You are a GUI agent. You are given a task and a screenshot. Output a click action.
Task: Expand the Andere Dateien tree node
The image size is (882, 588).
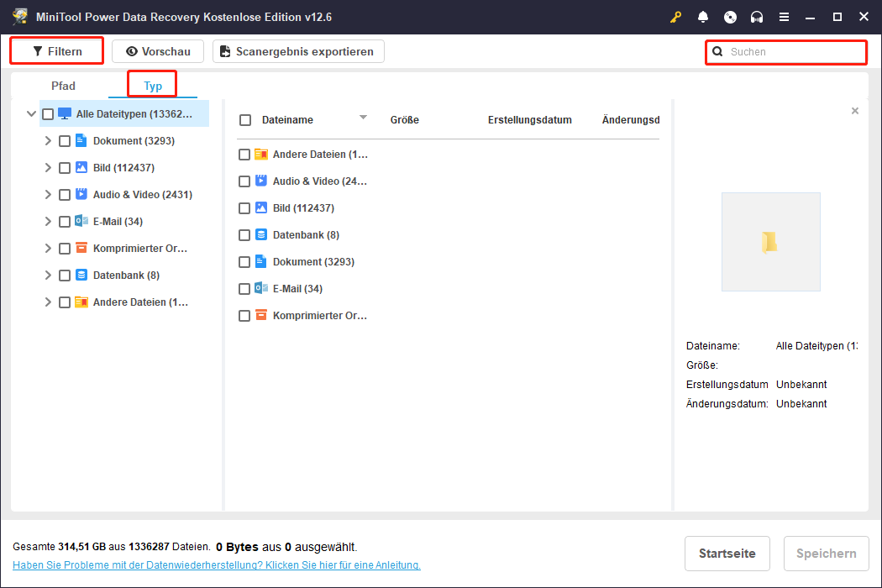48,302
